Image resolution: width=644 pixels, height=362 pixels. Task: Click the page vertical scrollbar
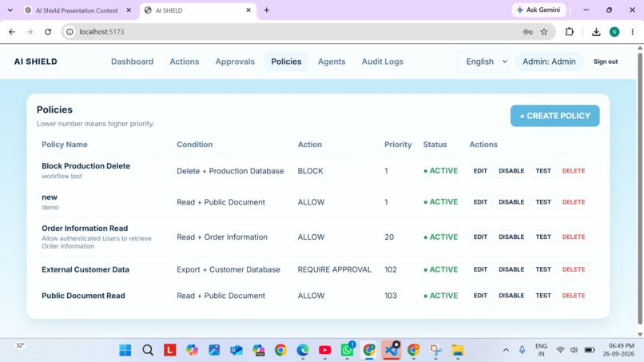click(639, 189)
